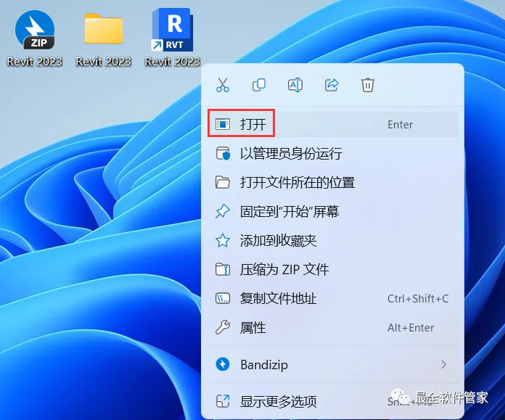Screen dimensions: 505x420
Task: Click the Delete trash icon
Action: (x=367, y=85)
